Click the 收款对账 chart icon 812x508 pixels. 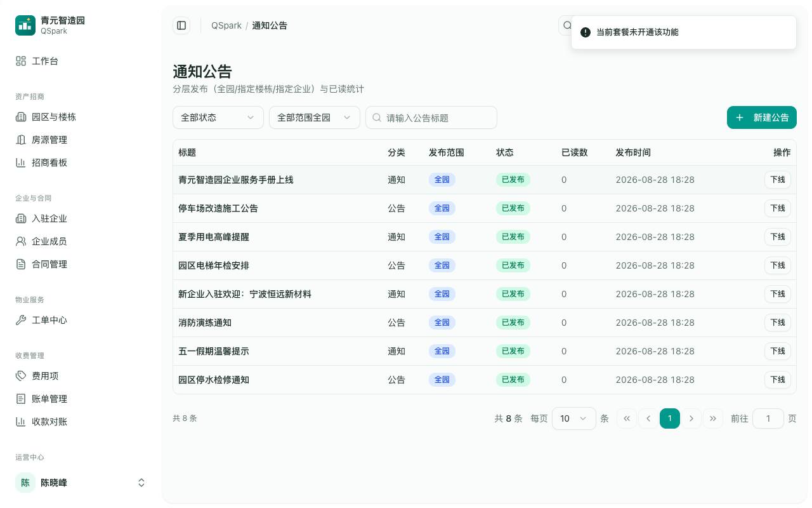pyautogui.click(x=21, y=422)
